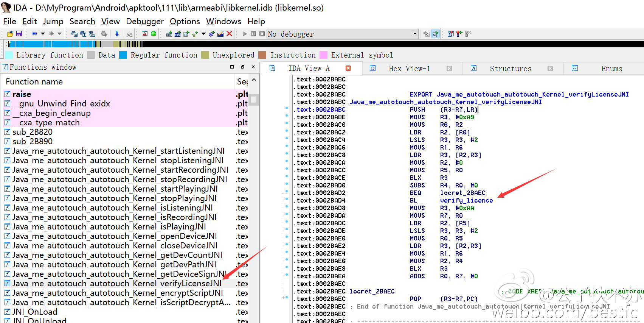644x323 pixels.
Task: Click the blue down arrow jump icon
Action: (x=117, y=34)
